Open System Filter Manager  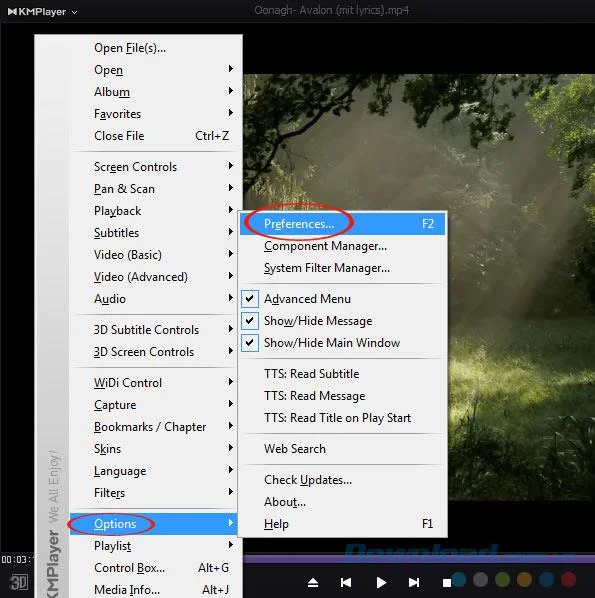coord(343,268)
